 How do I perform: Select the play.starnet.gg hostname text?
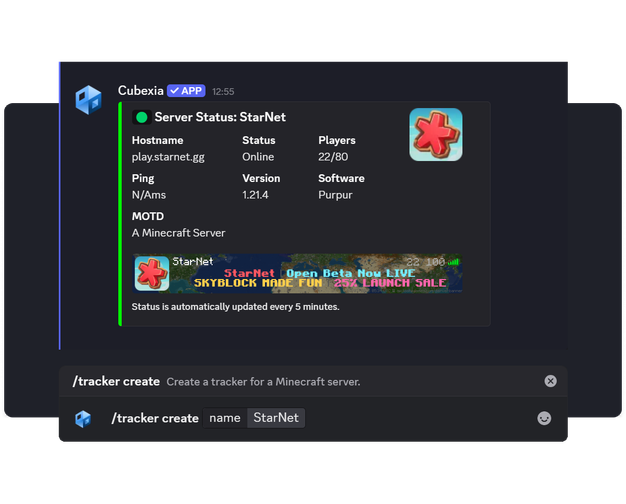point(168,157)
